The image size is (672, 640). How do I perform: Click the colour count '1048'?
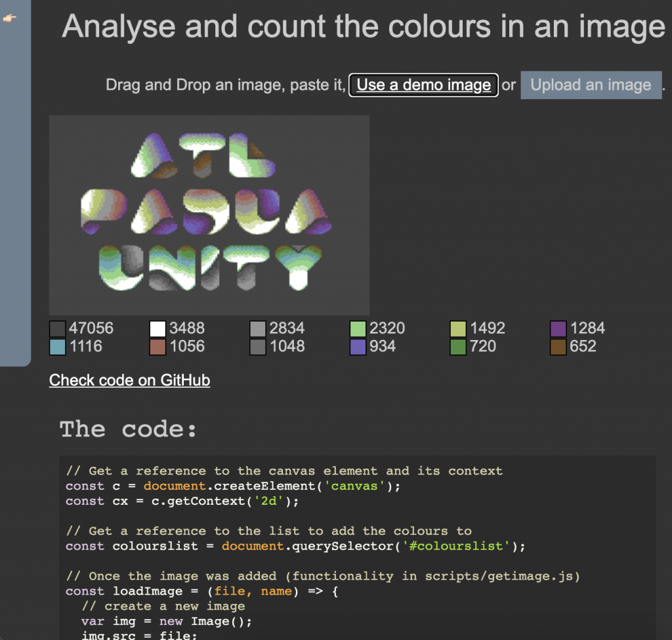click(x=287, y=347)
